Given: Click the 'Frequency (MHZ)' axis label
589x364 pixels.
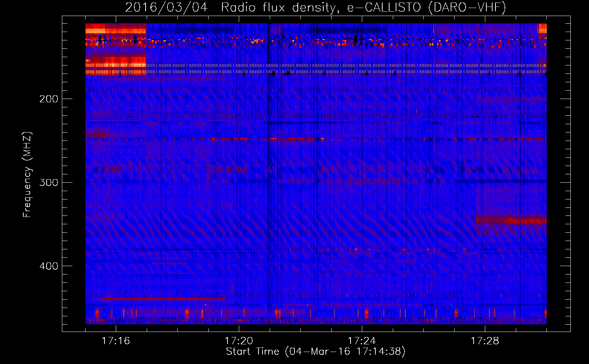Looking at the screenshot, I should (27, 175).
